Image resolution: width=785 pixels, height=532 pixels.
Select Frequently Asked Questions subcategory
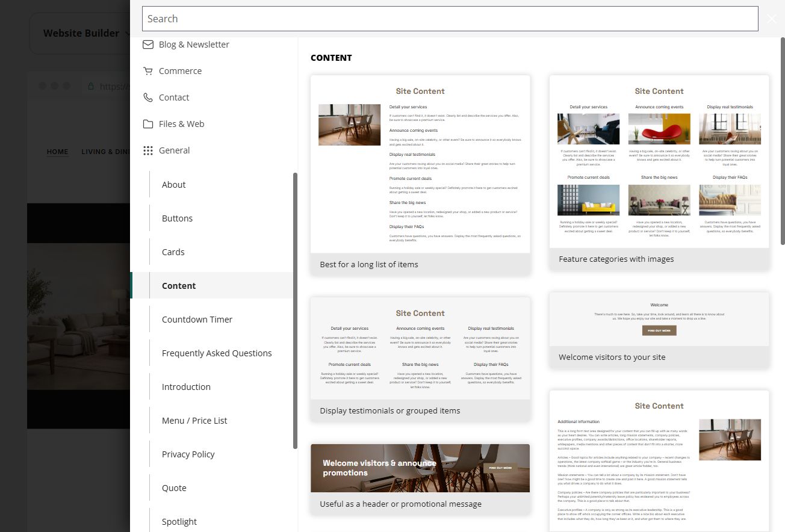[x=217, y=353]
